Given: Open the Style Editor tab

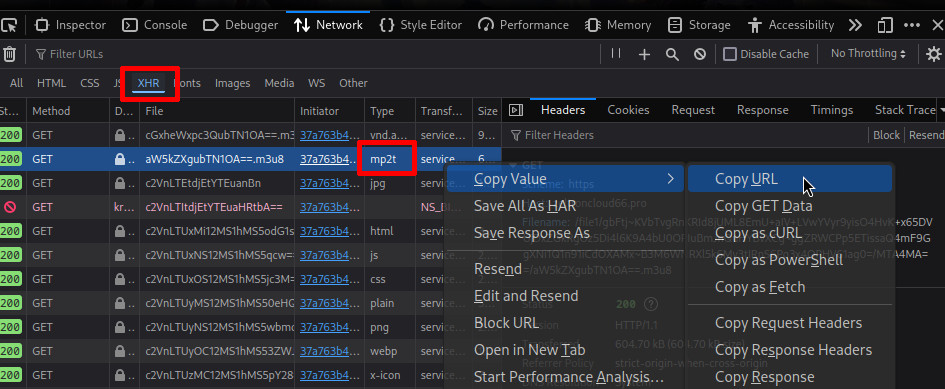Looking at the screenshot, I should 420,25.
